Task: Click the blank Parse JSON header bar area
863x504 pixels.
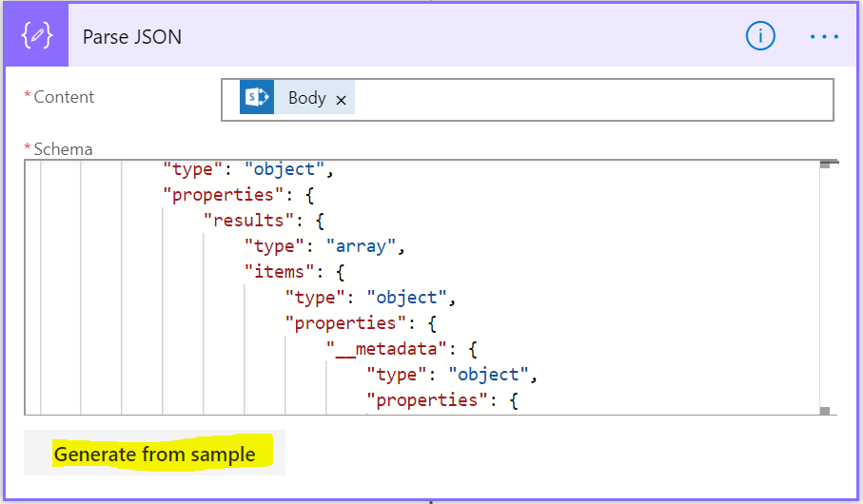Action: [x=457, y=36]
